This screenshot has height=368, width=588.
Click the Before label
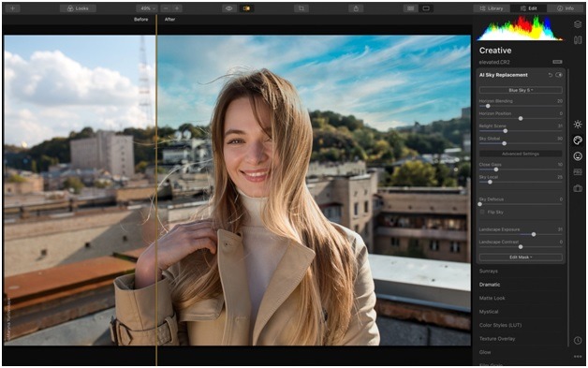(x=141, y=20)
